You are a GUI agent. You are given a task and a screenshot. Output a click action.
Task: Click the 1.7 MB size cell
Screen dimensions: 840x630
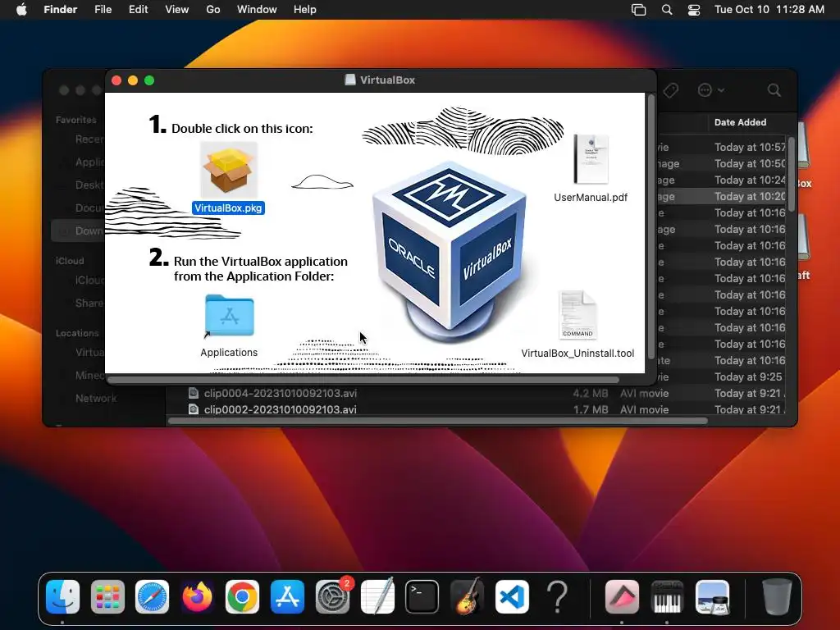(591, 409)
